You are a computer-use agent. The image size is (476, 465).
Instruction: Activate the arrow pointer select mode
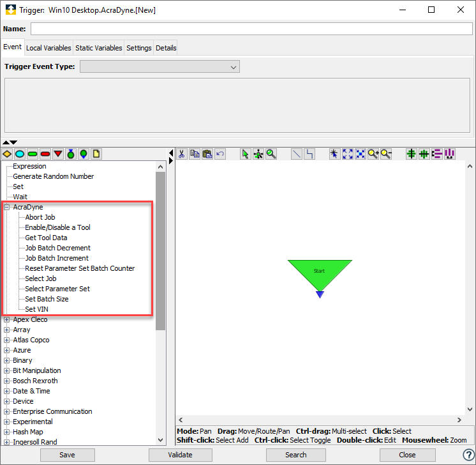point(245,154)
